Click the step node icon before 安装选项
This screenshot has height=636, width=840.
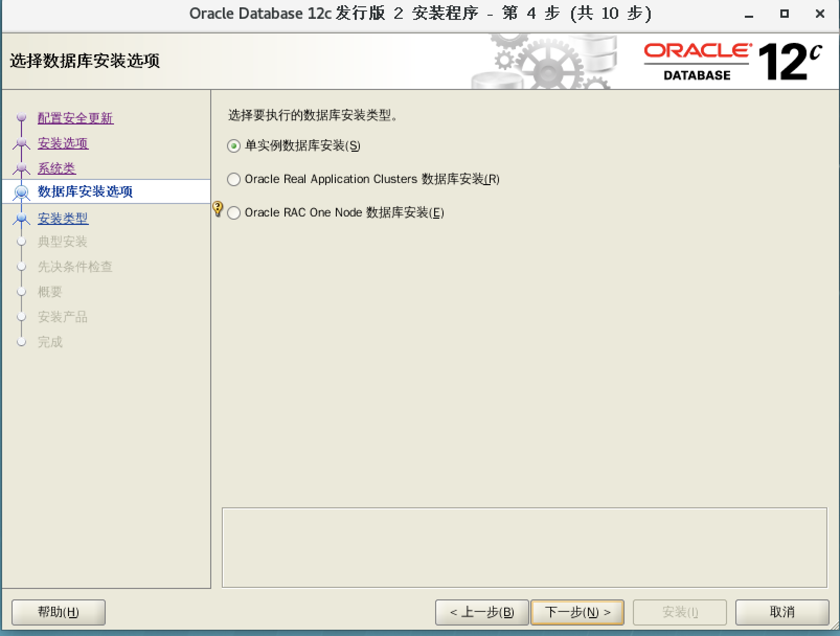[x=21, y=143]
